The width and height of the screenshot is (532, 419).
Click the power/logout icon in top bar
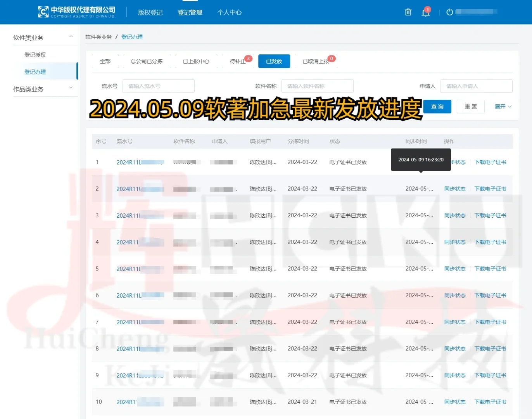pyautogui.click(x=449, y=12)
